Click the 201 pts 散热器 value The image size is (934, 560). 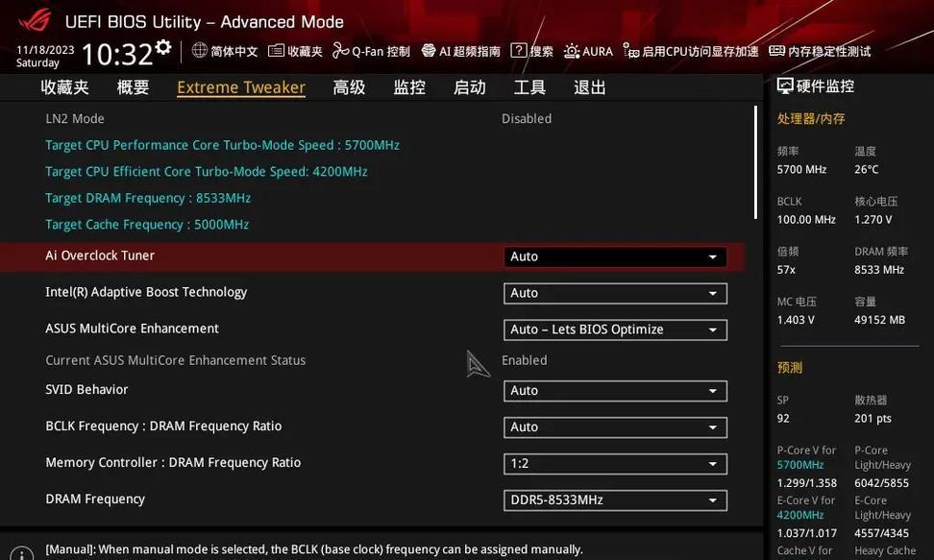coord(873,418)
